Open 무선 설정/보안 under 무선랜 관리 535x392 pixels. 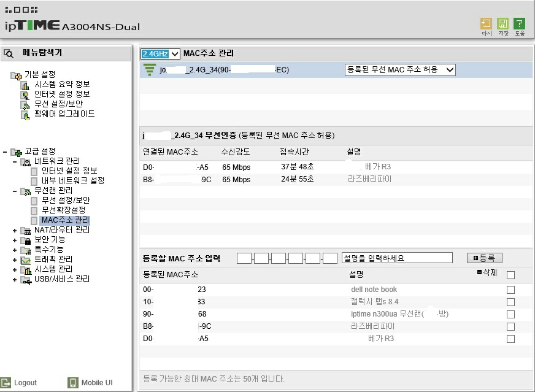[66, 200]
